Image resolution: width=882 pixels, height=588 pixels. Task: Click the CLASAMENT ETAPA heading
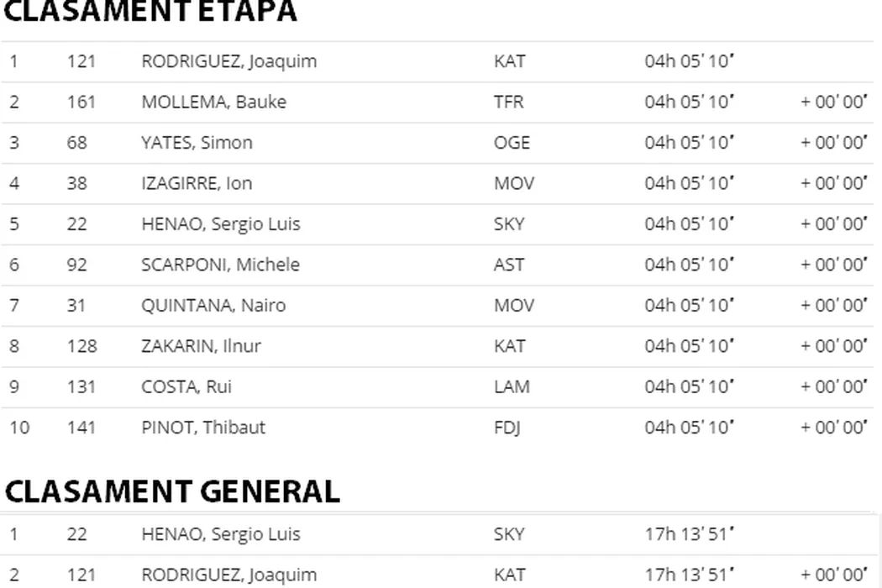click(150, 12)
